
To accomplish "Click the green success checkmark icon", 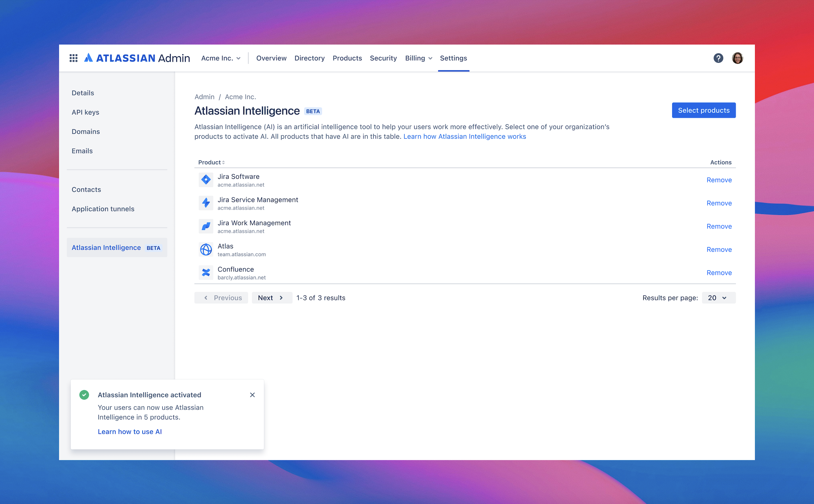I will pos(84,395).
